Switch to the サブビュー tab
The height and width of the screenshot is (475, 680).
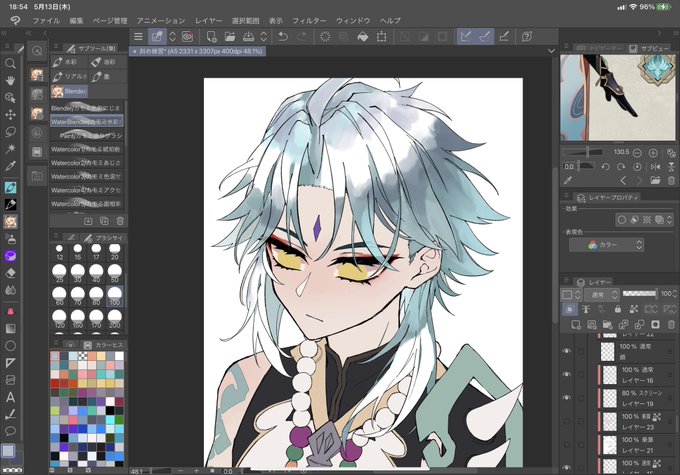tap(649, 48)
